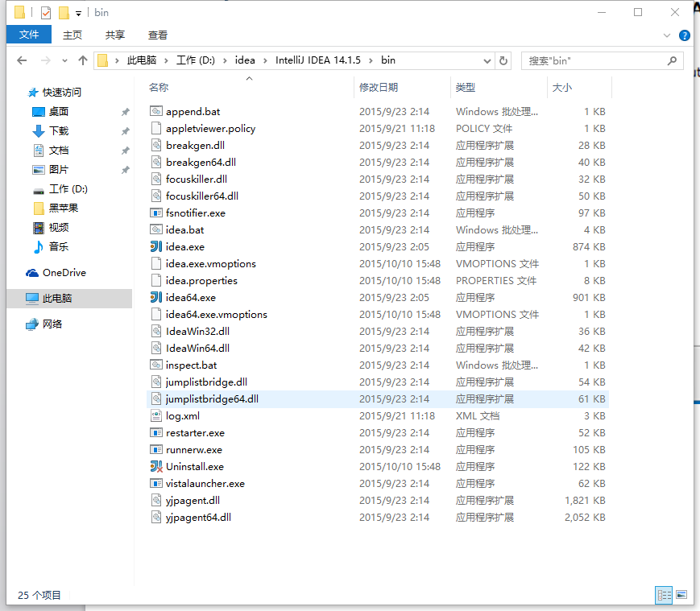
Task: Select the inspect.bat file name
Action: 191,365
